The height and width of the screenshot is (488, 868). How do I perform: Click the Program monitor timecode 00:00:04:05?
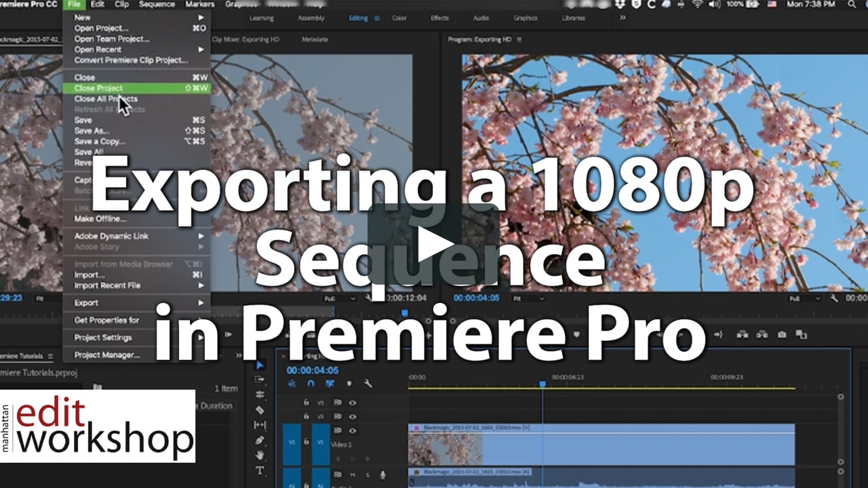point(476,298)
